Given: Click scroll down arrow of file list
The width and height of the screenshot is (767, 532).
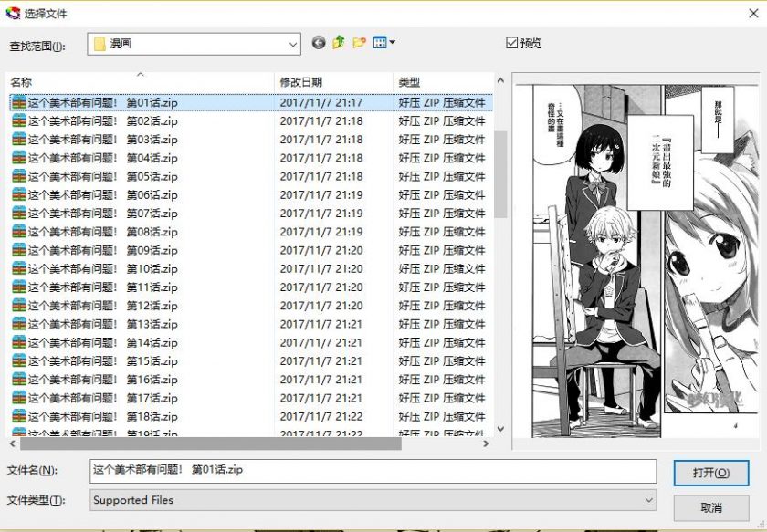Looking at the screenshot, I should tap(500, 429).
